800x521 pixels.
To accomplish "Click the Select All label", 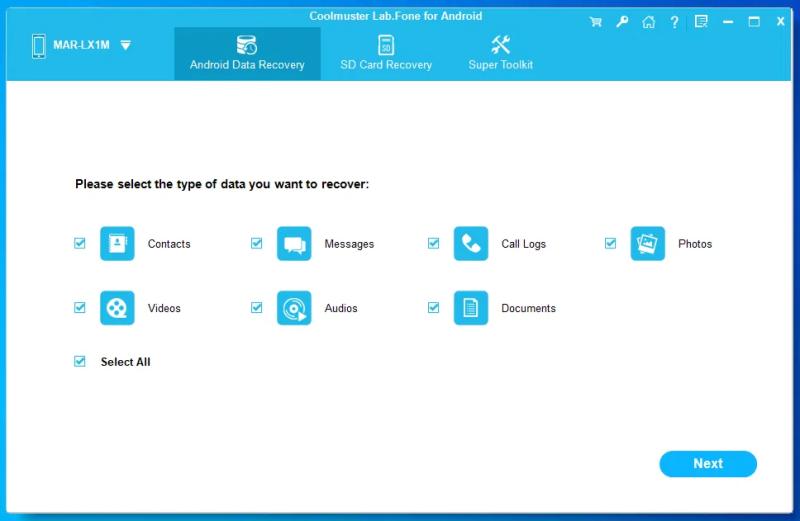I will tap(126, 362).
